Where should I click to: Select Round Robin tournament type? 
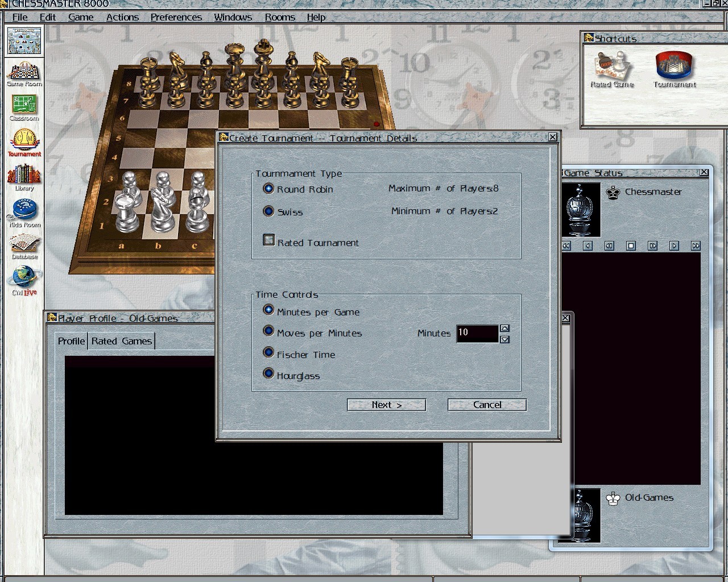pyautogui.click(x=268, y=189)
